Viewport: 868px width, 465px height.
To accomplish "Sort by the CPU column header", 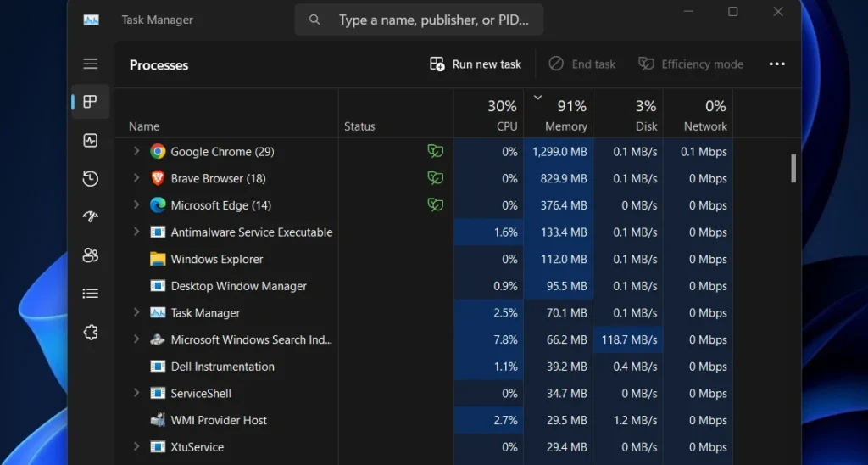I will pos(488,114).
